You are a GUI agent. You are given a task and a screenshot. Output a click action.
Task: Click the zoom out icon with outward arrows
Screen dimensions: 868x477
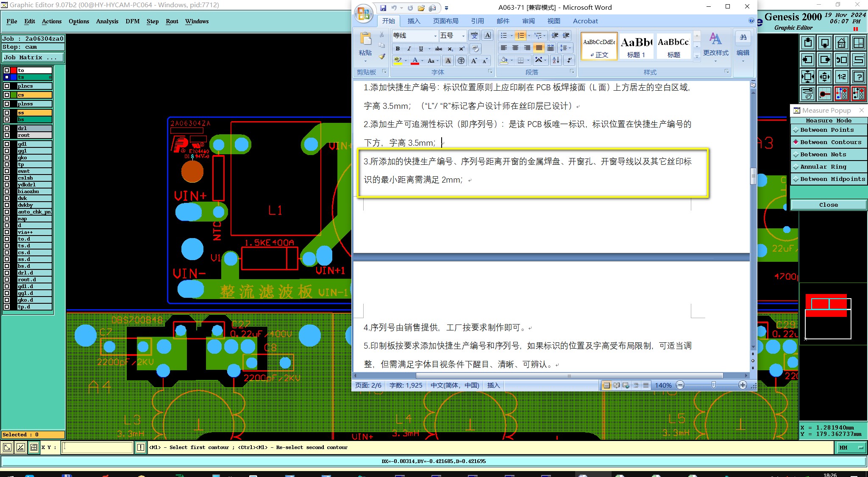click(825, 77)
